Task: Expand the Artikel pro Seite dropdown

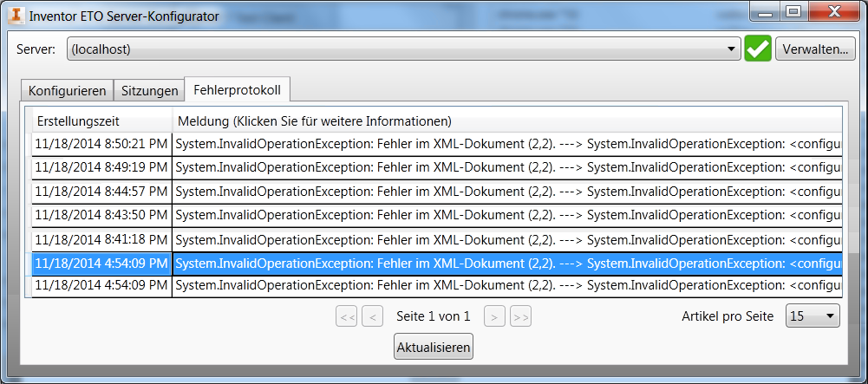Action: tap(813, 316)
